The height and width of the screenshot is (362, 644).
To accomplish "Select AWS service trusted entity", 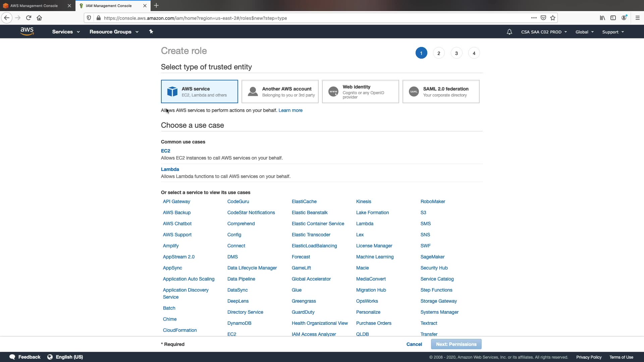I will (199, 92).
